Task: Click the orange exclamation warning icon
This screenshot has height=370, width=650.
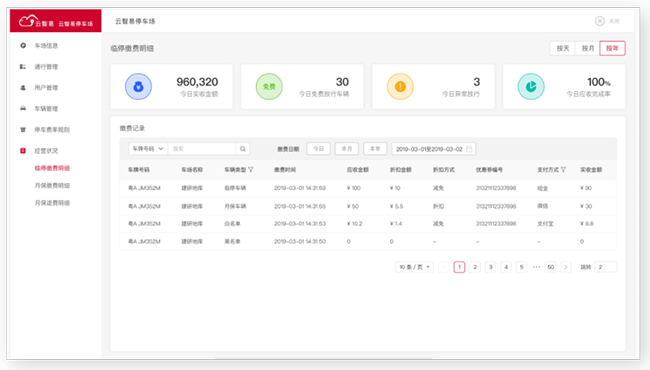Action: (x=400, y=87)
